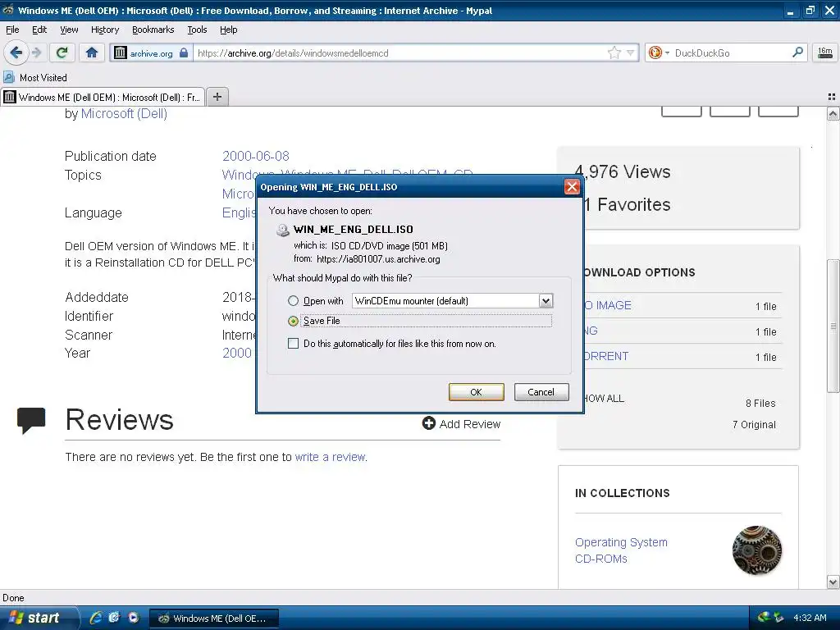Open the Help menu

pos(229,30)
